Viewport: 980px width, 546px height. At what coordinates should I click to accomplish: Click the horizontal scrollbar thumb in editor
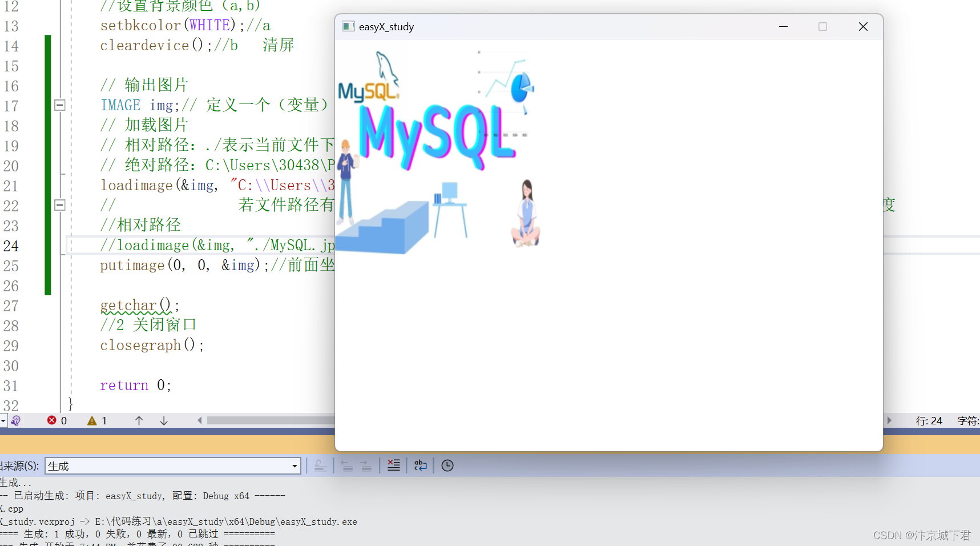[x=271, y=420]
